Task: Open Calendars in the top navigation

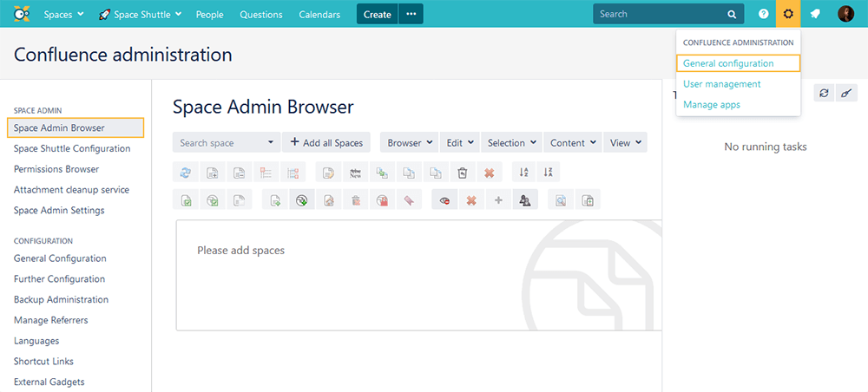Action: (x=319, y=15)
